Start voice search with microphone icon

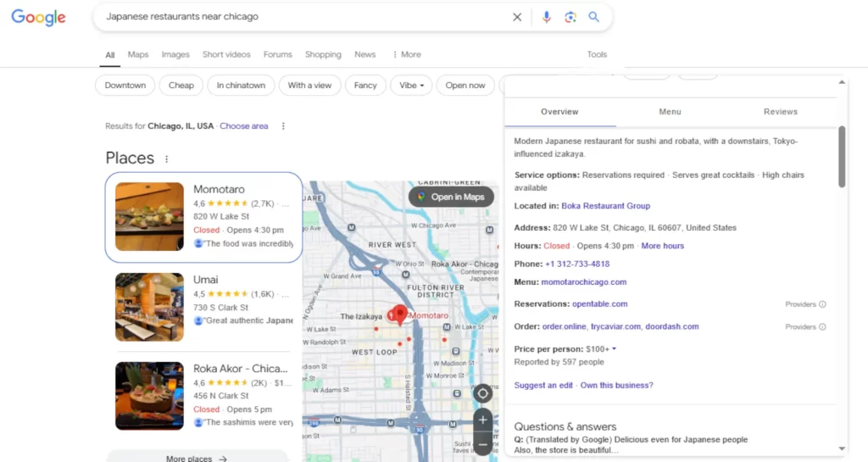[x=547, y=17]
